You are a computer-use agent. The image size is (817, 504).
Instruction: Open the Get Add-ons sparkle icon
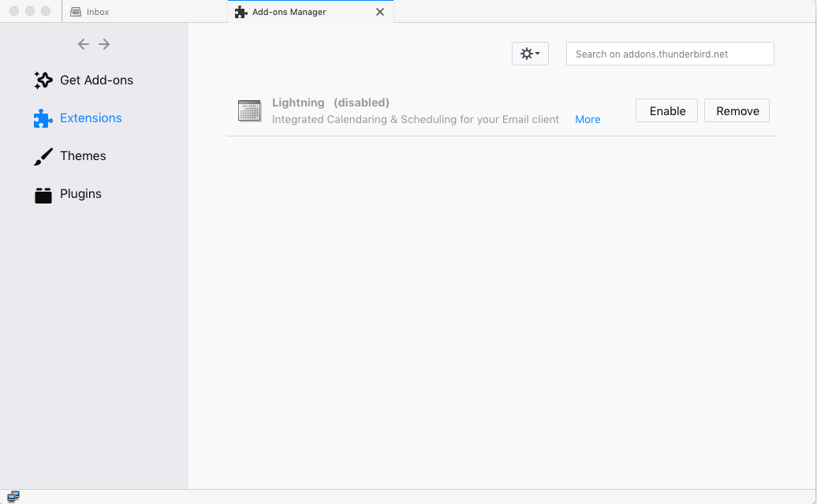[x=43, y=80]
